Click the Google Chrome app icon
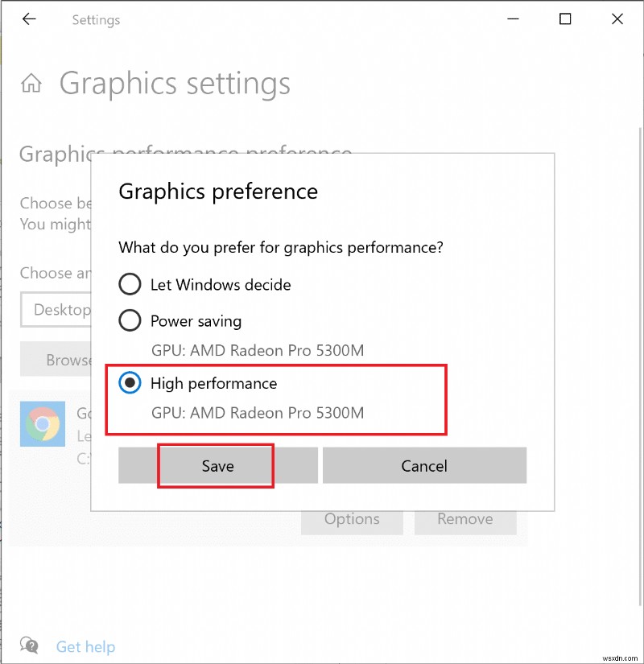The height and width of the screenshot is (664, 644). (42, 424)
